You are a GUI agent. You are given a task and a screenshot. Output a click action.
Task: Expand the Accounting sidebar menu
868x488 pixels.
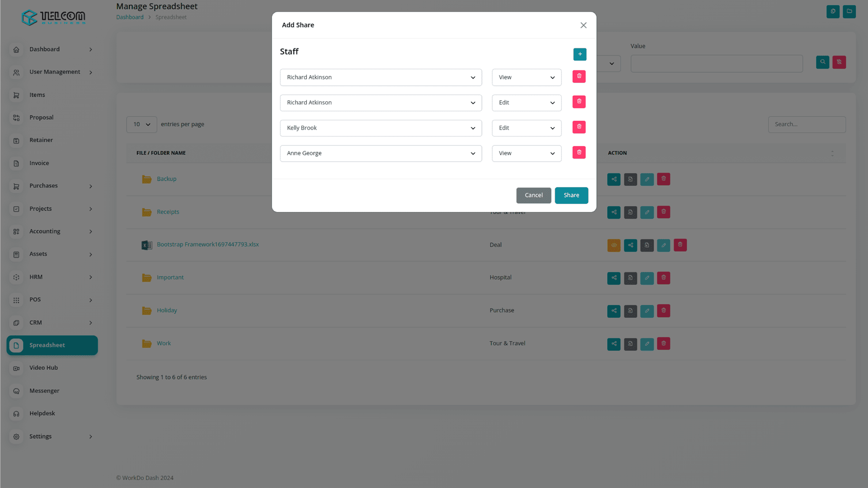(52, 231)
